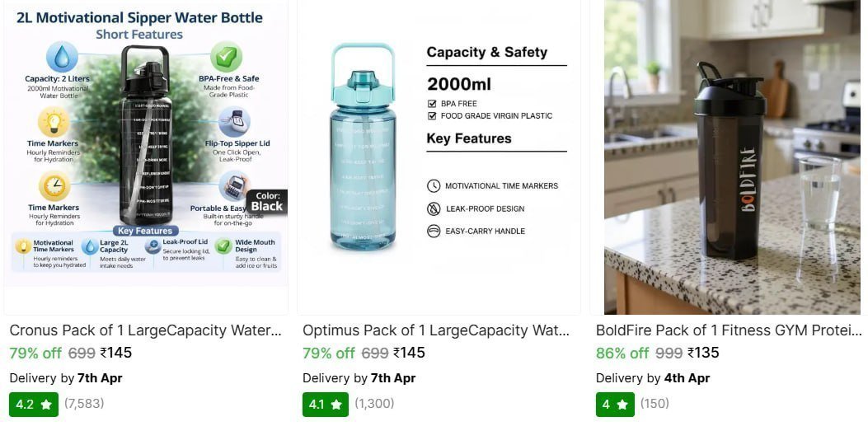Open the Optimus blue bottle product image
Viewport: 868px width, 426px height.
(x=362, y=148)
